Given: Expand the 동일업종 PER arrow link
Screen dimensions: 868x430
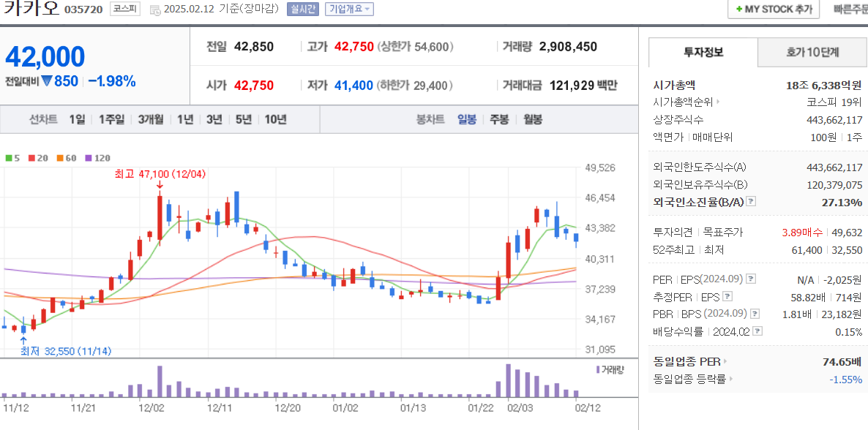Looking at the screenshot, I should point(726,362).
